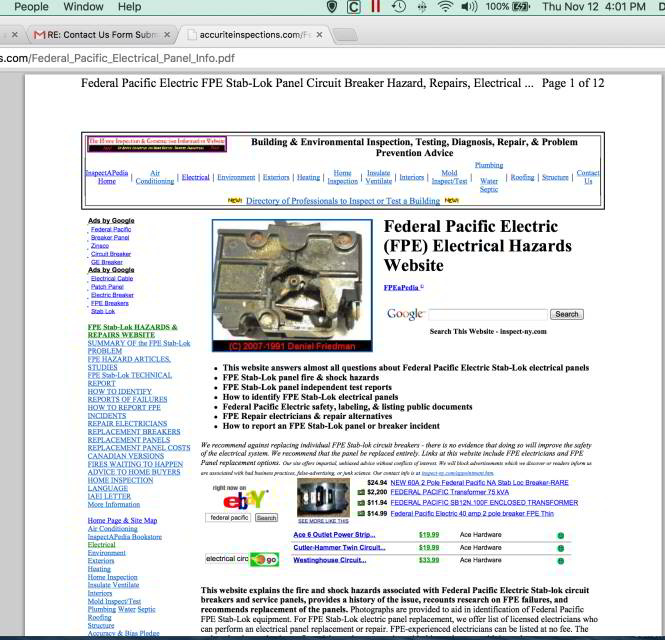This screenshot has height=640, width=665.
Task: Open the volume icon in the menu bar
Action: 468,7
